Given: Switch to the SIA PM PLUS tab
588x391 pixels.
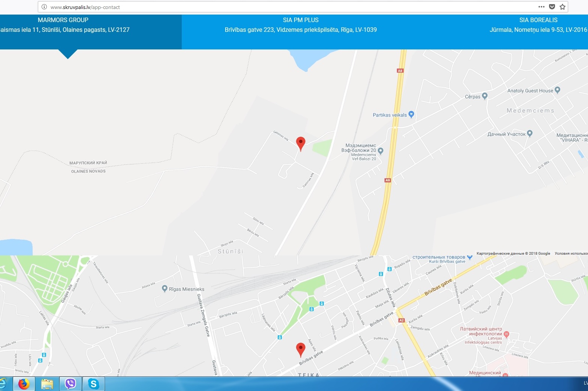Looking at the screenshot, I should click(x=301, y=32).
